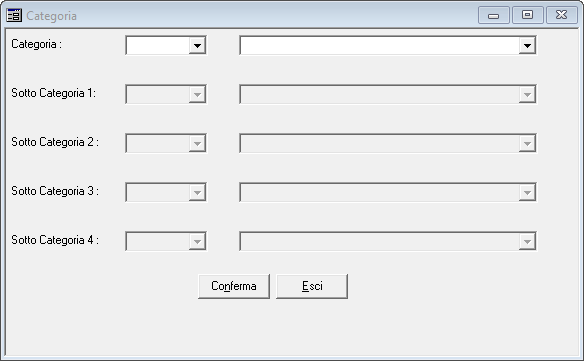This screenshot has height=361, width=584.
Task: Click the Esci button
Action: click(312, 286)
